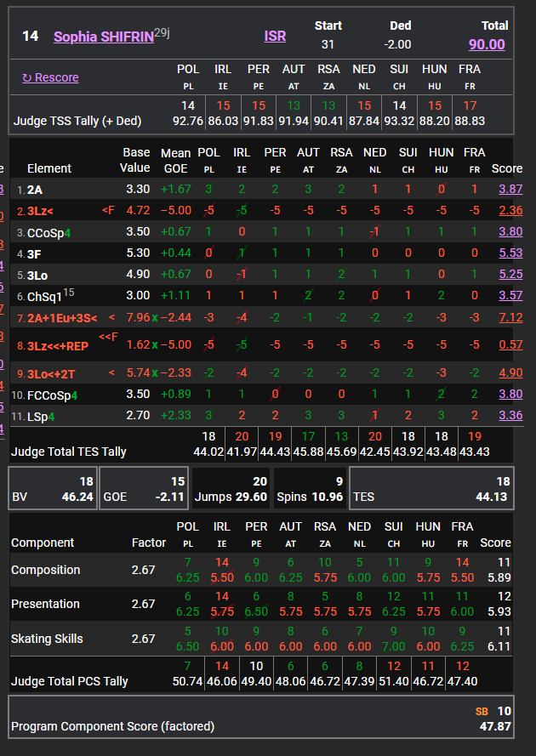This screenshot has width=536, height=756.
Task: Click the CCoSp4 score 3.80 link
Action: [x=510, y=231]
